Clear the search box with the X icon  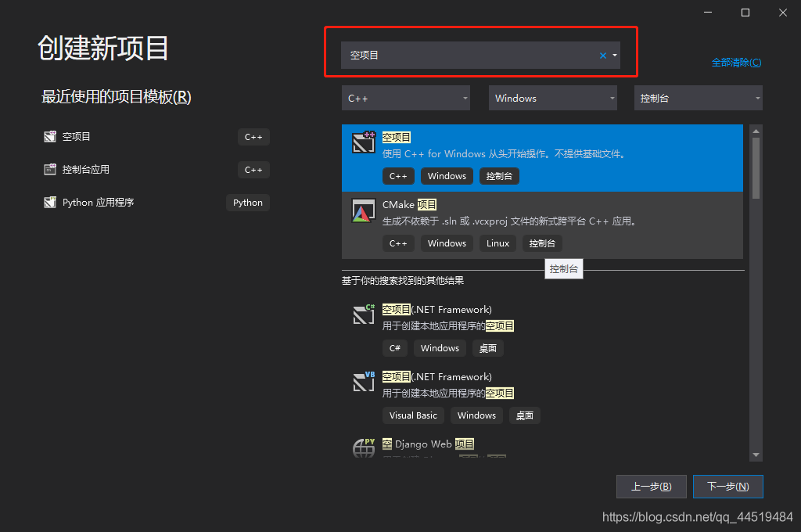(603, 56)
